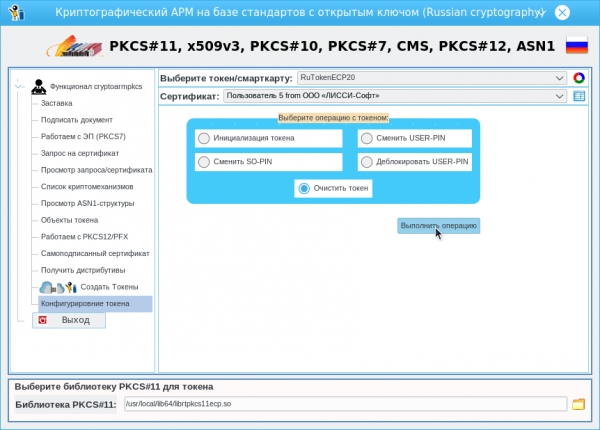Collapse the Функционал cryptoarmpkcs tree

coord(19,87)
